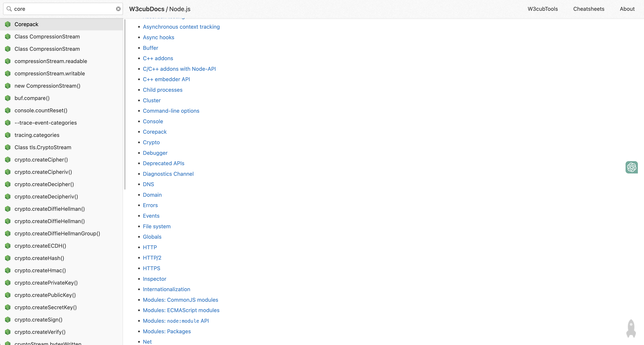Viewport: 644px width, 345px height.
Task: Click the rocket back-to-top icon
Action: [x=631, y=328]
